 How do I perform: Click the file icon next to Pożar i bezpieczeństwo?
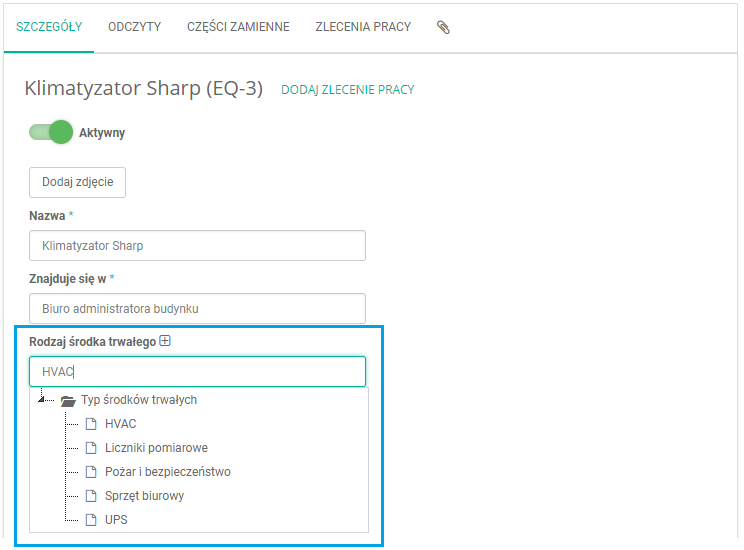click(91, 472)
